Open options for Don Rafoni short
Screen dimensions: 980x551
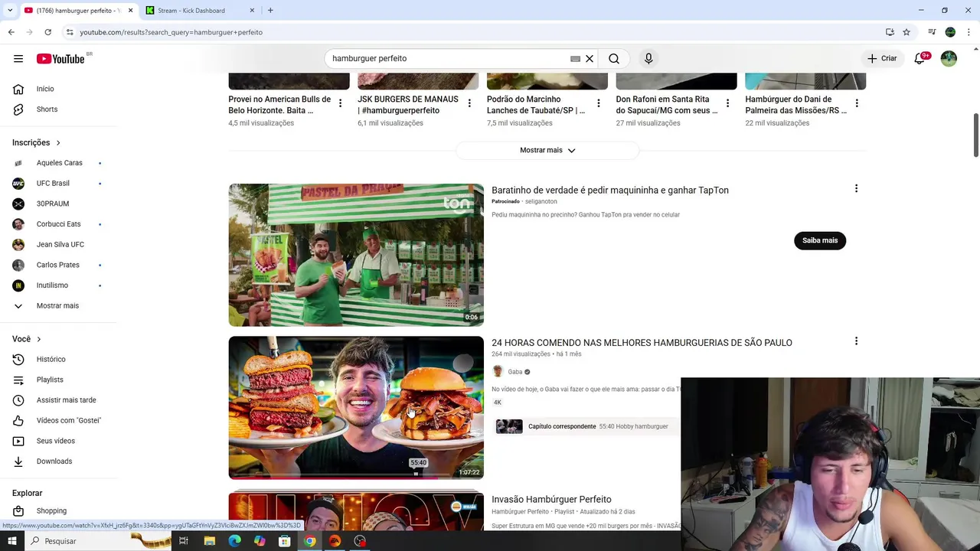[727, 103]
